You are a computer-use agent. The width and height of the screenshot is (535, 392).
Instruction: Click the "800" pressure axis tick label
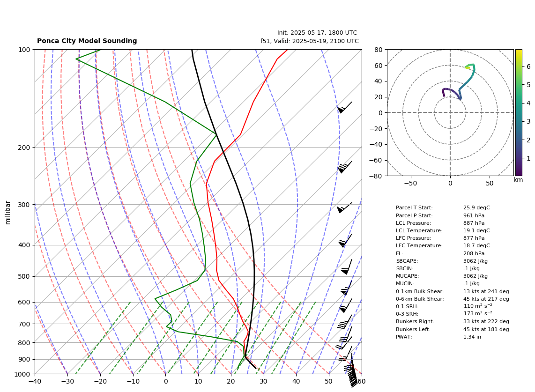tap(24, 343)
